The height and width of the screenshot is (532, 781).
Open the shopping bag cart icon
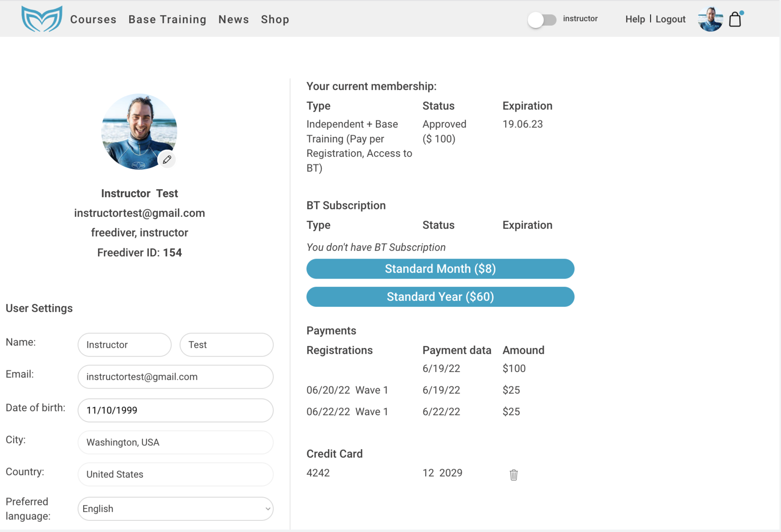tap(735, 20)
